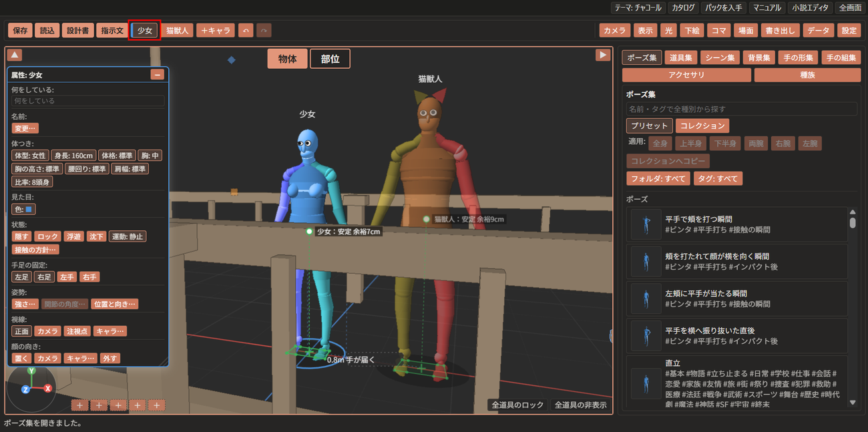
Task: Open the 書き出し export button
Action: (781, 31)
